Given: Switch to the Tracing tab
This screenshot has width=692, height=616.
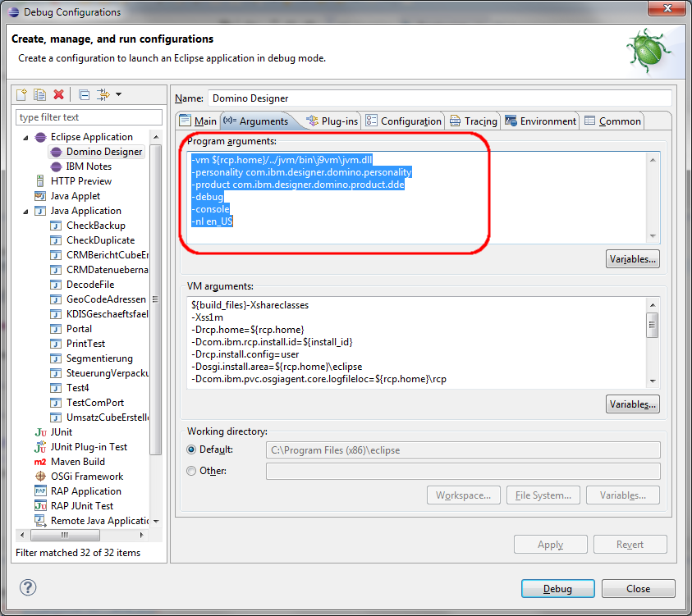Looking at the screenshot, I should click(x=473, y=121).
